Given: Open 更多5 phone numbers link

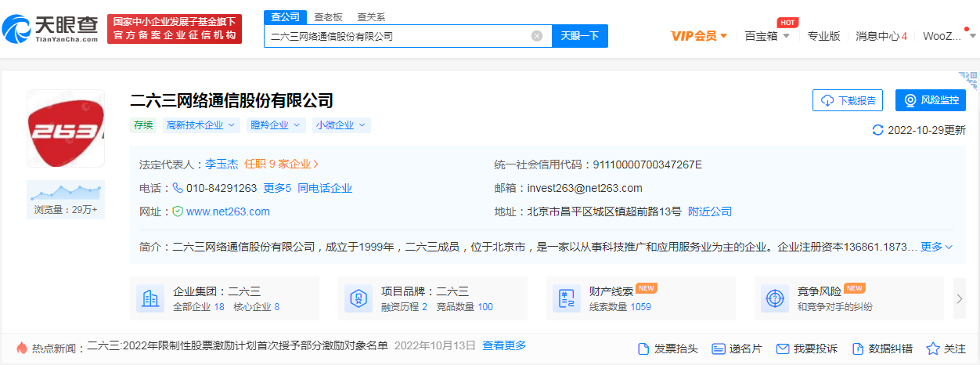Looking at the screenshot, I should tap(277, 188).
